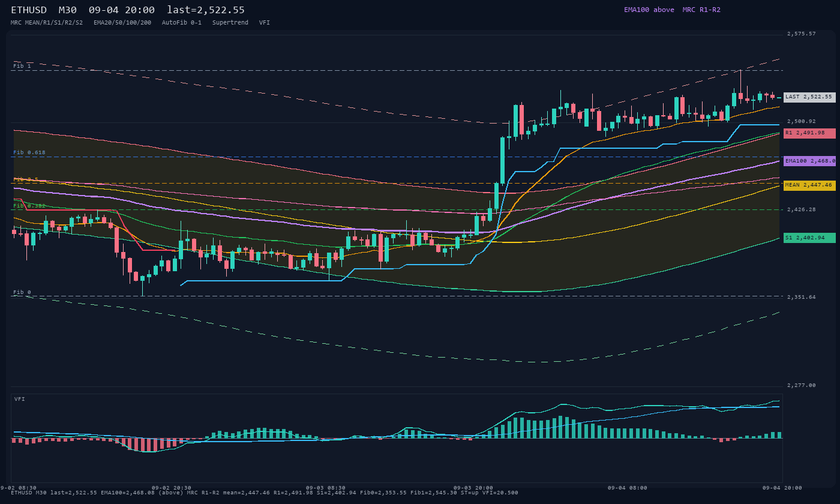The height and width of the screenshot is (504, 840).
Task: Click the "Fib 0.5" level label
Action: (x=26, y=179)
